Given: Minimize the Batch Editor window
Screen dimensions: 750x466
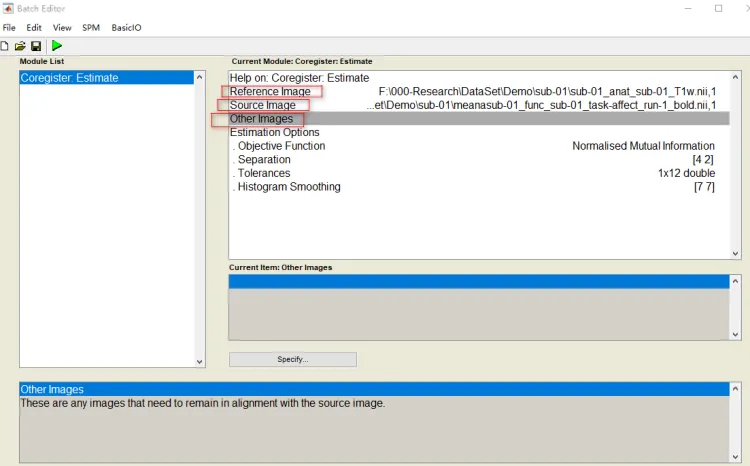Looking at the screenshot, I should 688,9.
